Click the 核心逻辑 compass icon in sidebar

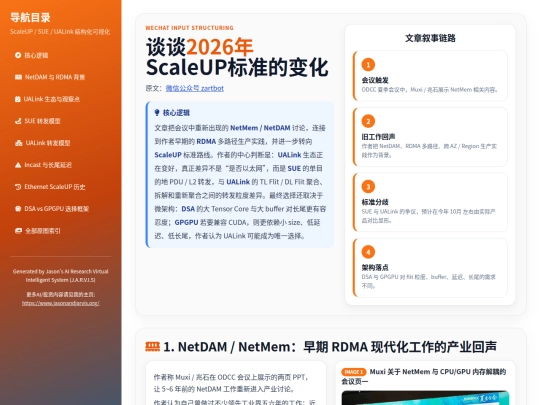18,55
